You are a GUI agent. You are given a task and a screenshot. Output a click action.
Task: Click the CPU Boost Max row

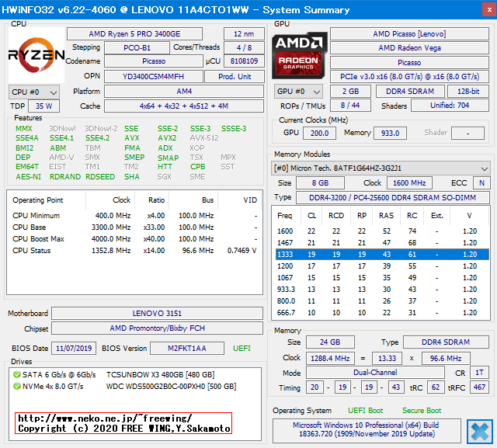click(134, 239)
